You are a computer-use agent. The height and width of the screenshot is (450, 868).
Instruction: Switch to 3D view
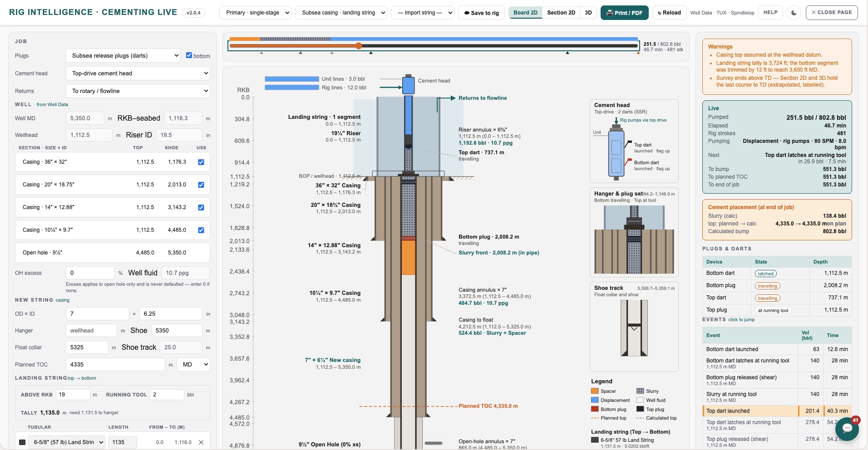tap(588, 13)
